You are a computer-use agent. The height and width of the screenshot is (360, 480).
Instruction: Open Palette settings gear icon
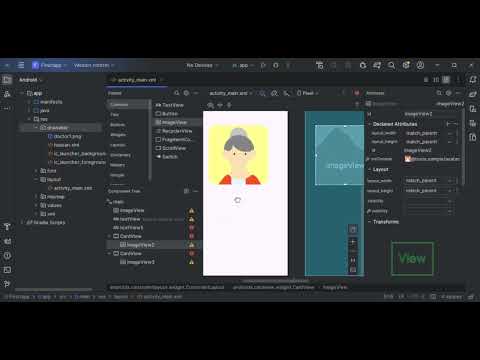pos(186,93)
